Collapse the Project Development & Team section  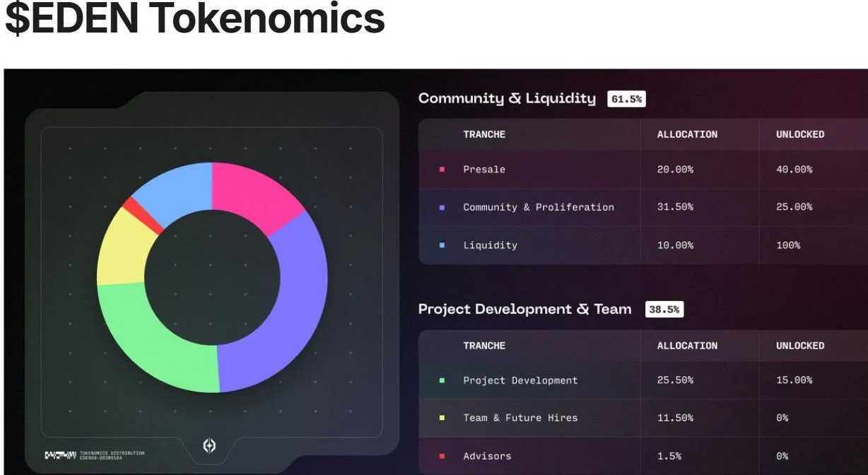tap(525, 309)
